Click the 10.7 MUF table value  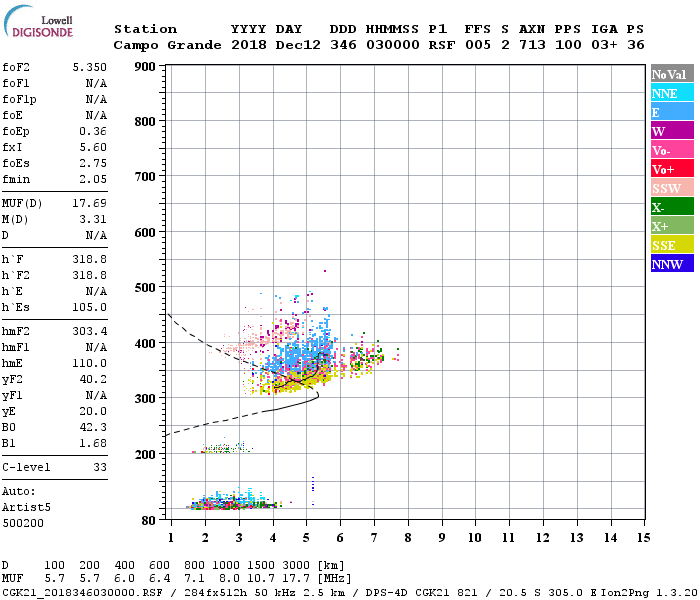point(261,579)
